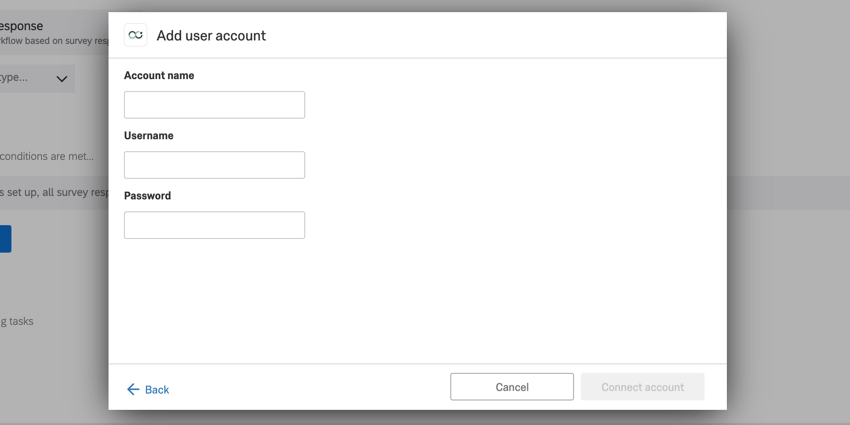Click the integration logo icon in dialog header
This screenshot has width=850, height=425.
[135, 35]
